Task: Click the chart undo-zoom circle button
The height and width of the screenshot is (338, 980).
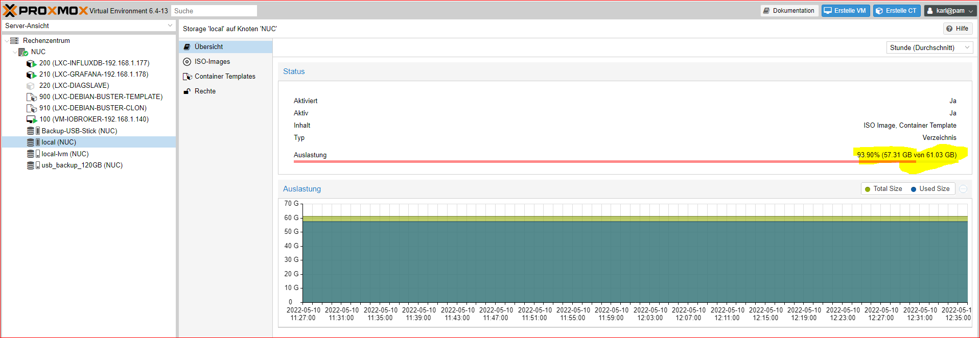Action: point(963,189)
